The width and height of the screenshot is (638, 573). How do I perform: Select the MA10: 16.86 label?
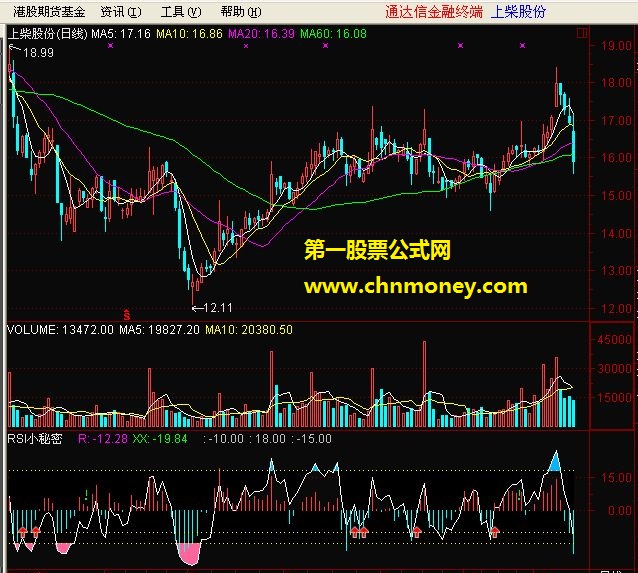189,33
